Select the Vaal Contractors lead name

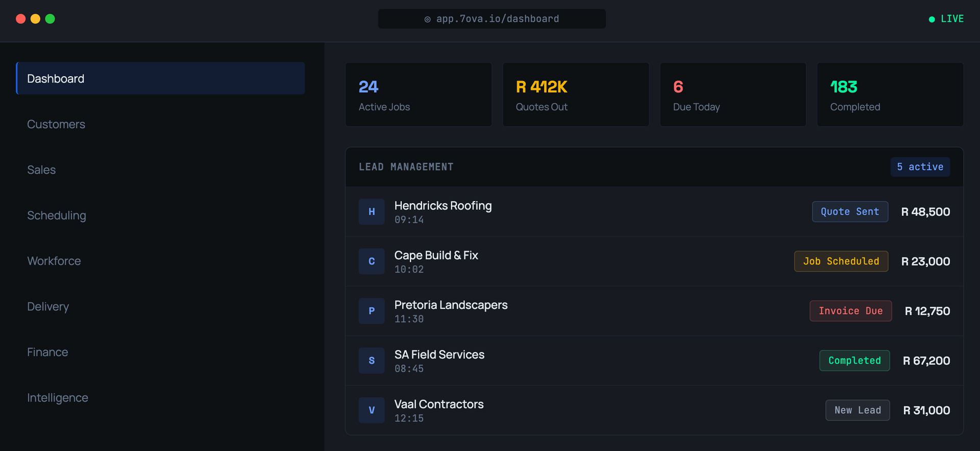coord(439,404)
